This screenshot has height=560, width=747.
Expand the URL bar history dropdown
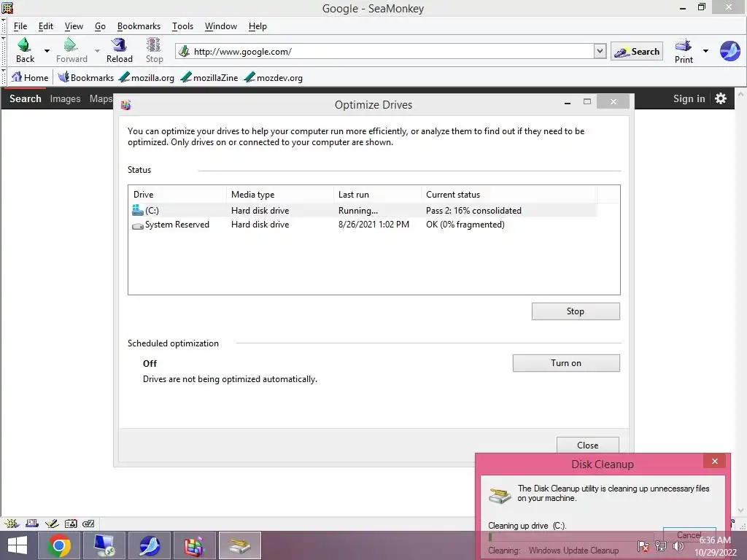click(600, 51)
